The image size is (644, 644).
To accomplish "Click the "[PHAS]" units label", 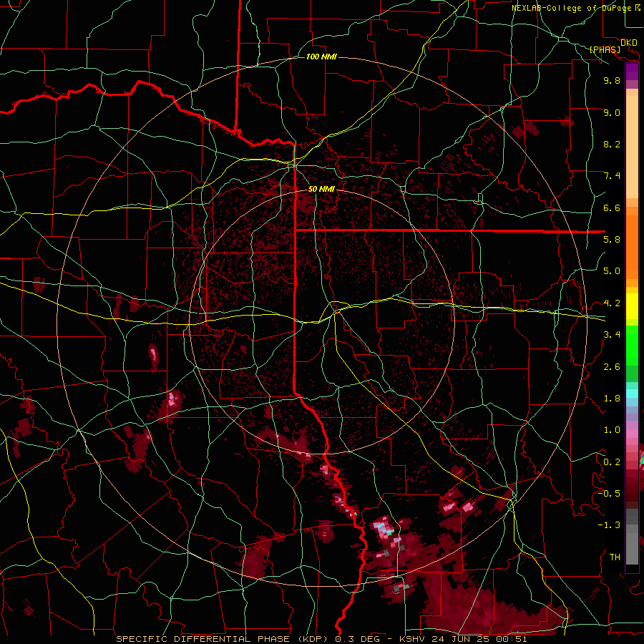I will click(x=605, y=49).
